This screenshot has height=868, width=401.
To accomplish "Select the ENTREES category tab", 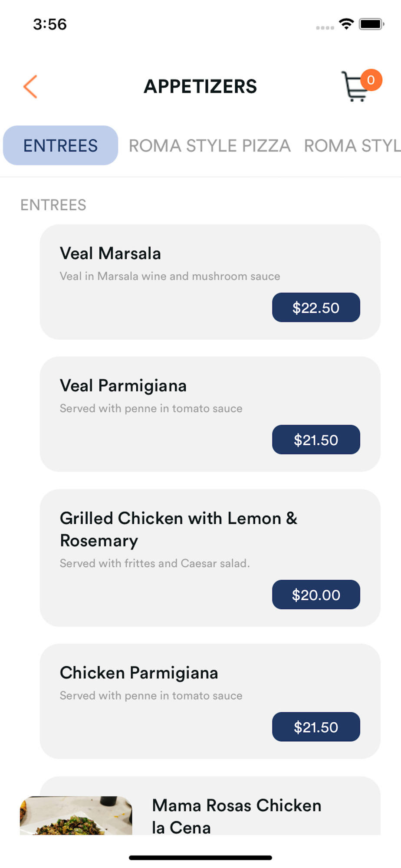I will coord(60,145).
